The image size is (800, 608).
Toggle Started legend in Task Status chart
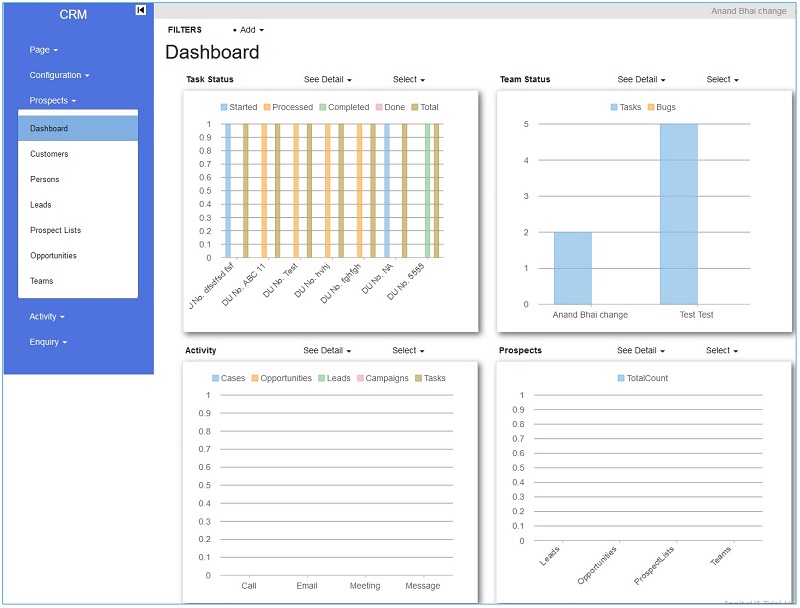point(238,107)
